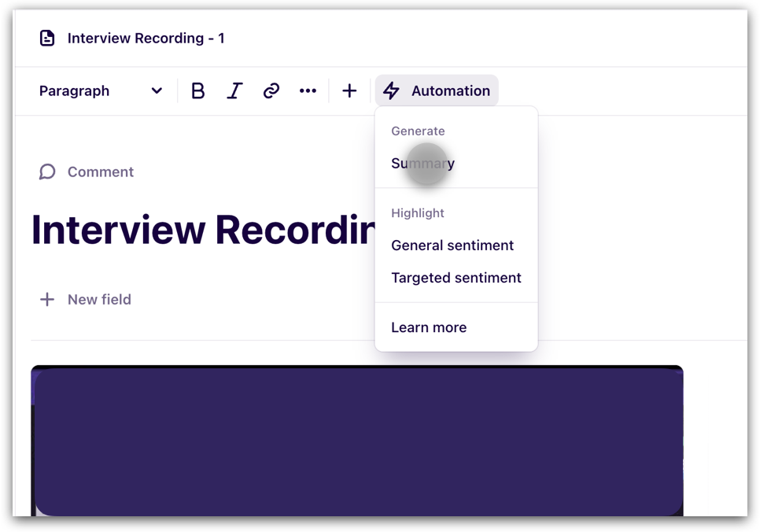The image size is (760, 532).
Task: Click the purple video recording preview
Action: click(x=356, y=441)
